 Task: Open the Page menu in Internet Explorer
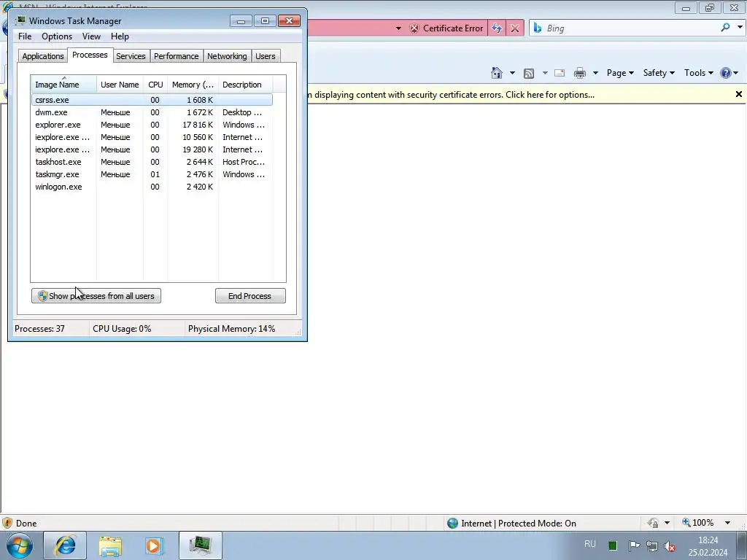click(620, 73)
